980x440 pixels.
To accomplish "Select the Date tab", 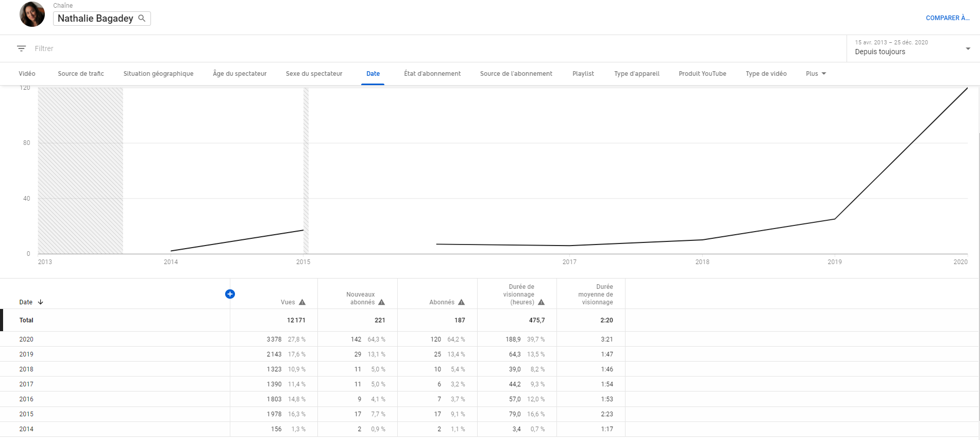I will tap(373, 74).
